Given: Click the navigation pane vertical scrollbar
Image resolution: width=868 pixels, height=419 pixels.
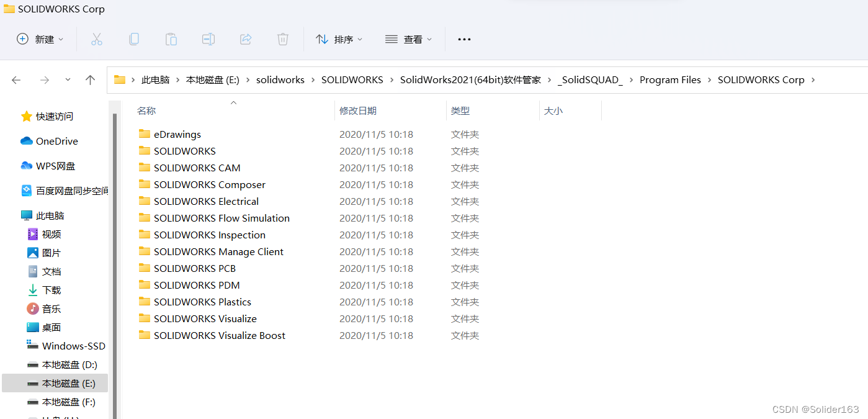Looking at the screenshot, I should pos(114,266).
